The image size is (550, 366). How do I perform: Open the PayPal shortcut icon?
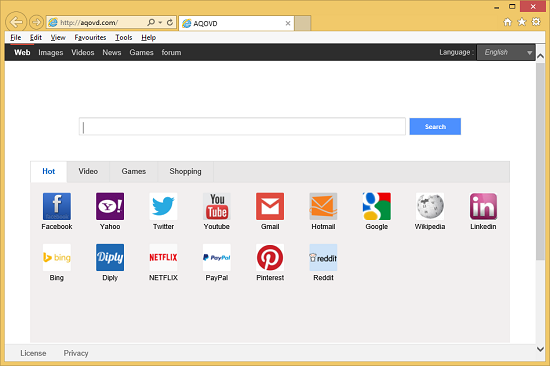217,258
